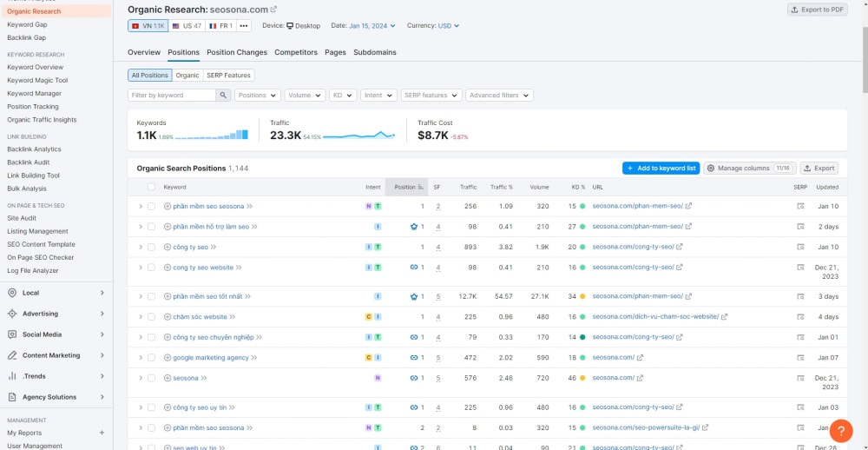Open Manage columns button
This screenshot has height=450, width=868.
[750, 168]
